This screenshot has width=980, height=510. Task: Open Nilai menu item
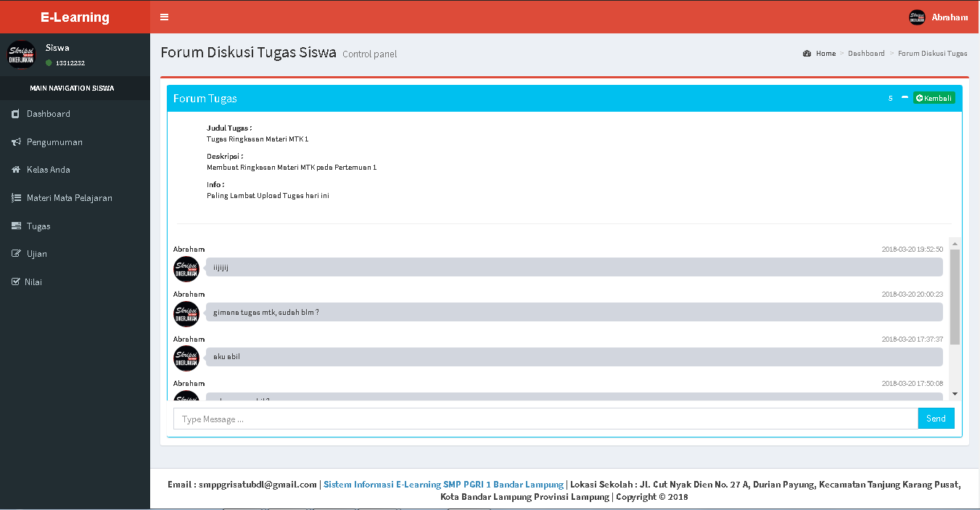coord(75,282)
